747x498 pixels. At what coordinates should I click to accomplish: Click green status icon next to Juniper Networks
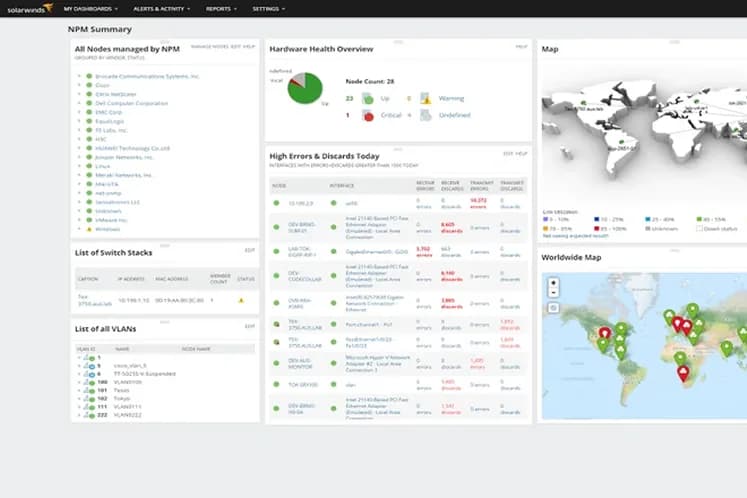89,157
